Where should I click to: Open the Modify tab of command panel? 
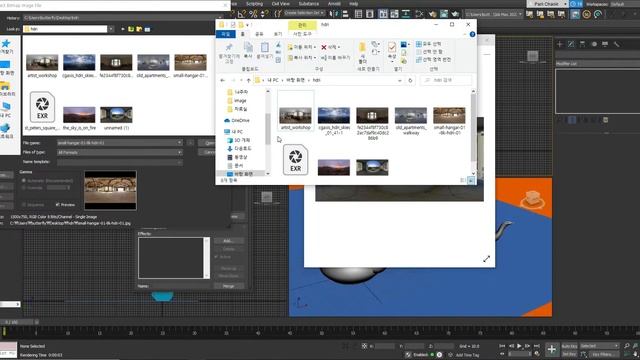571,44
